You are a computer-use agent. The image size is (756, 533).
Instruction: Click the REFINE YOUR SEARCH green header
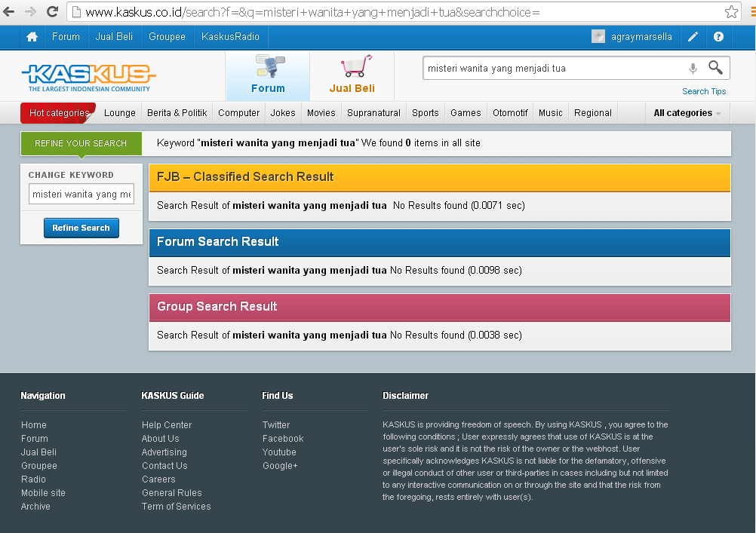point(81,143)
